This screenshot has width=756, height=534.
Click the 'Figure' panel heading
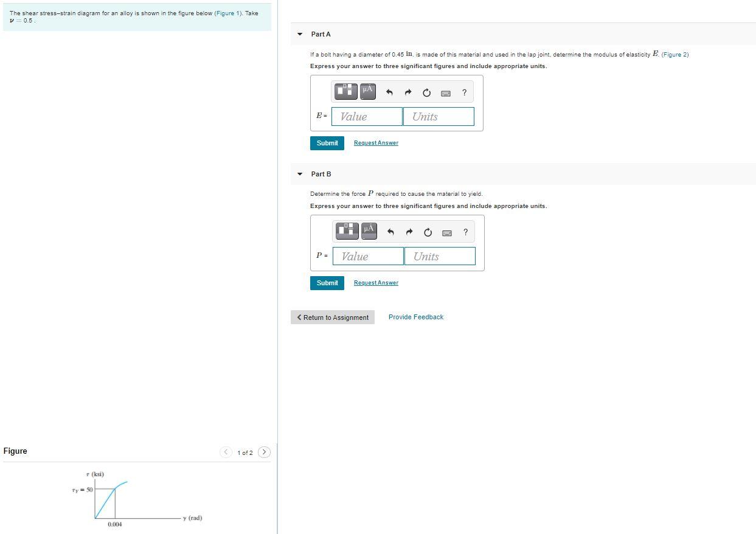[15, 451]
